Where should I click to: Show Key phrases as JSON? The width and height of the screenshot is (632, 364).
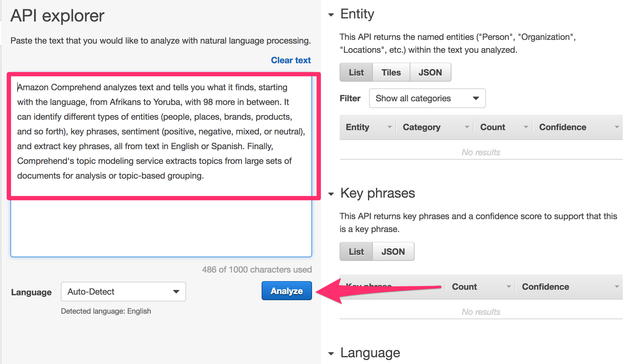(x=393, y=252)
